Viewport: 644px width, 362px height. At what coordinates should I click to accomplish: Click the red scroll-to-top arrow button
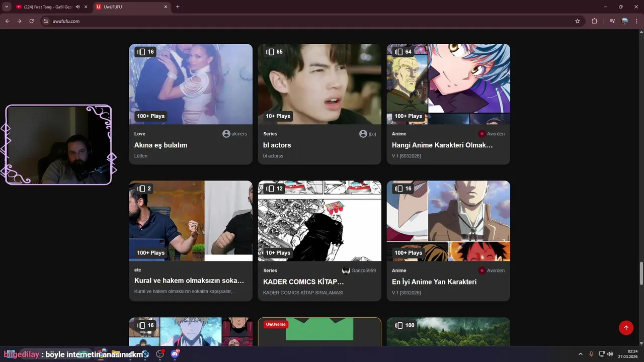626,328
